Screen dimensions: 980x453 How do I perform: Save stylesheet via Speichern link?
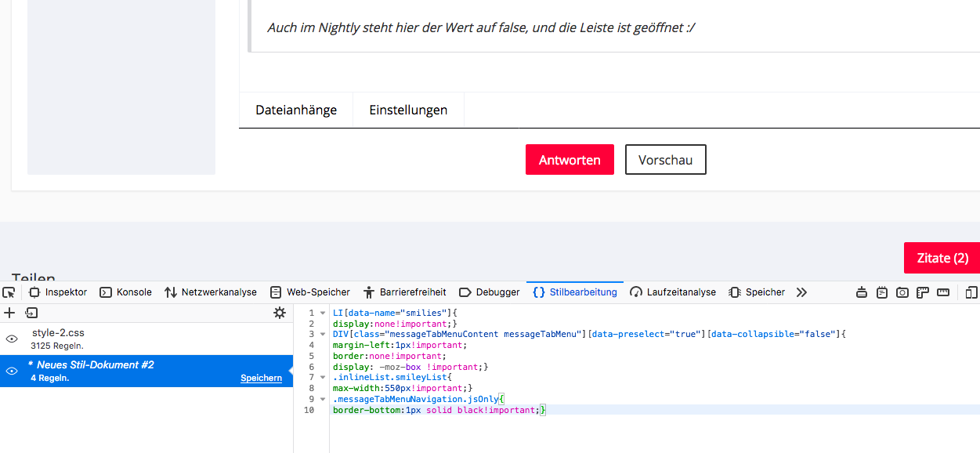pyautogui.click(x=261, y=378)
